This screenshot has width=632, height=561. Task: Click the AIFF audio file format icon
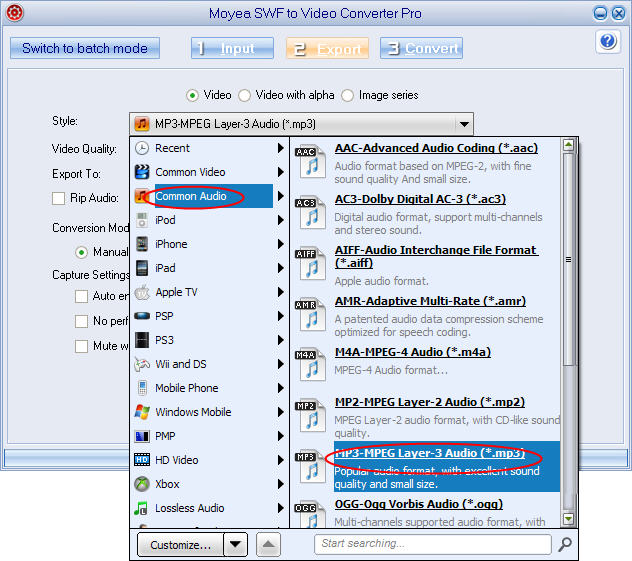tap(310, 264)
